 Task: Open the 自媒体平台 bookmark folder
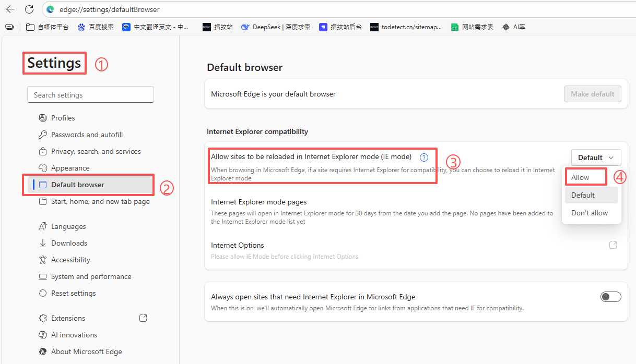coord(48,27)
